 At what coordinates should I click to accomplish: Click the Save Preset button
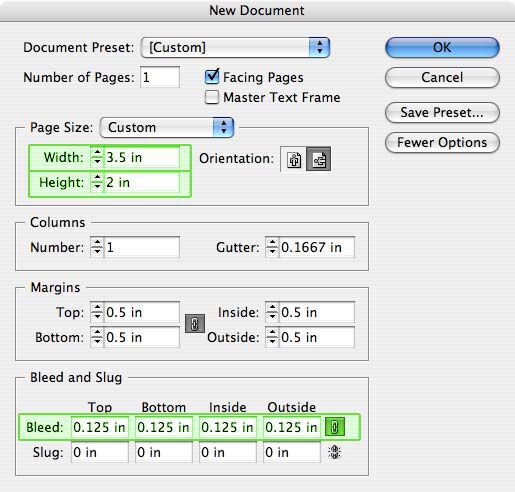442,112
